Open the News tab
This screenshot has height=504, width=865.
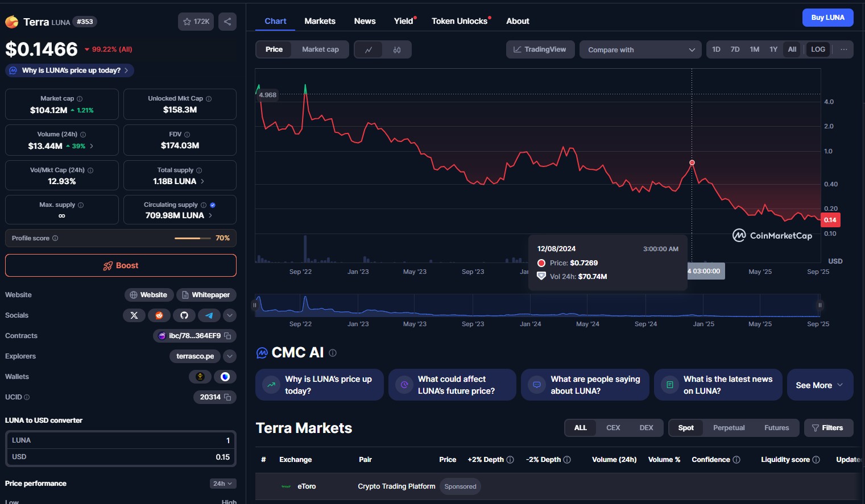click(365, 21)
